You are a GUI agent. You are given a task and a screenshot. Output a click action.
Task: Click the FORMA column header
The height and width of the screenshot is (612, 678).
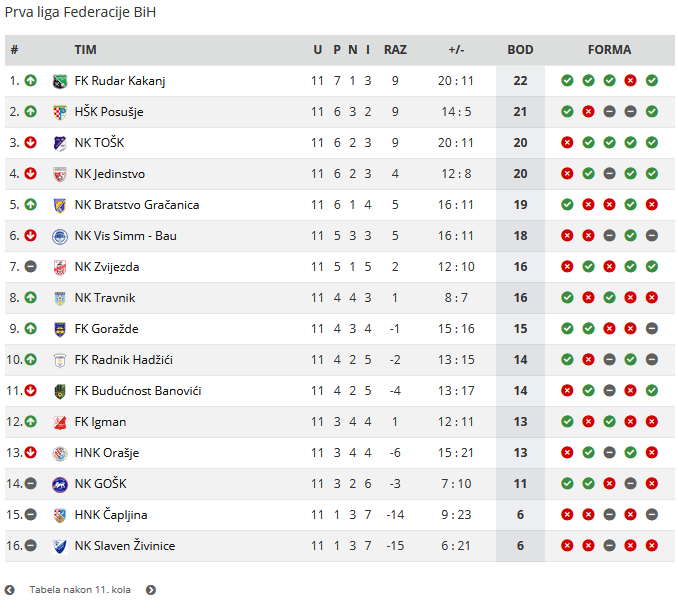(609, 50)
